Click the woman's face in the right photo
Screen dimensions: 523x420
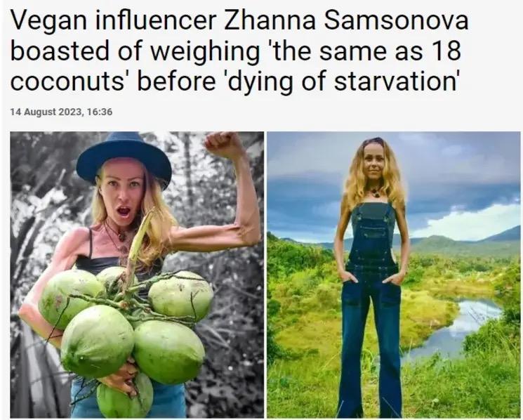[x=375, y=166]
